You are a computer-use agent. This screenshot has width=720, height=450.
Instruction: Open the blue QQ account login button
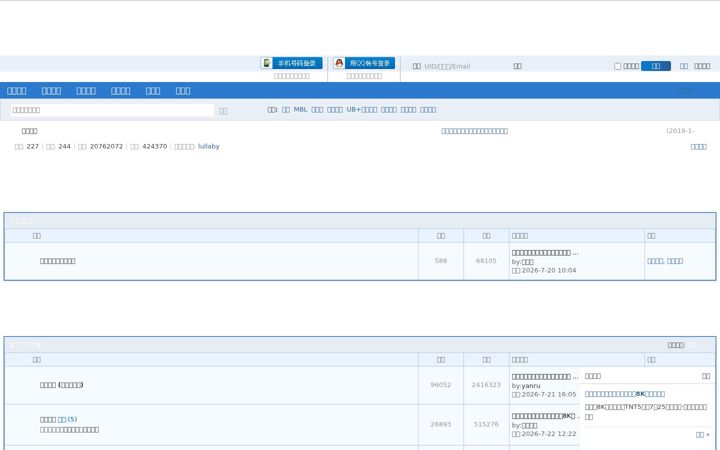click(370, 63)
